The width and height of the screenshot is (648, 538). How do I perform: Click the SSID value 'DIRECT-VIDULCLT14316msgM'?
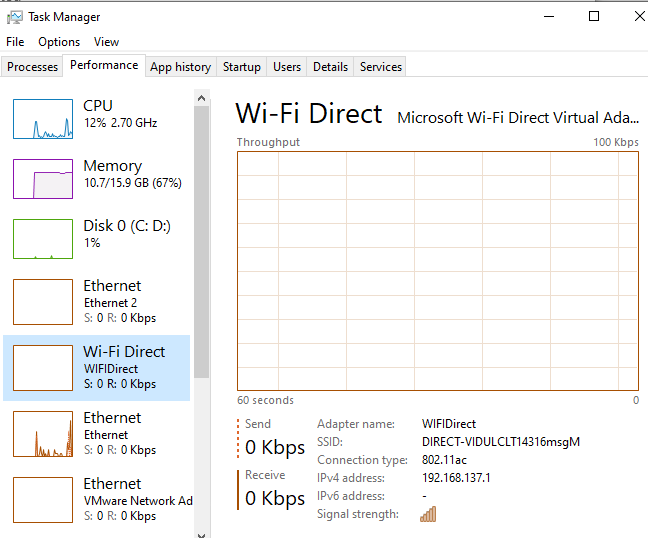click(501, 442)
